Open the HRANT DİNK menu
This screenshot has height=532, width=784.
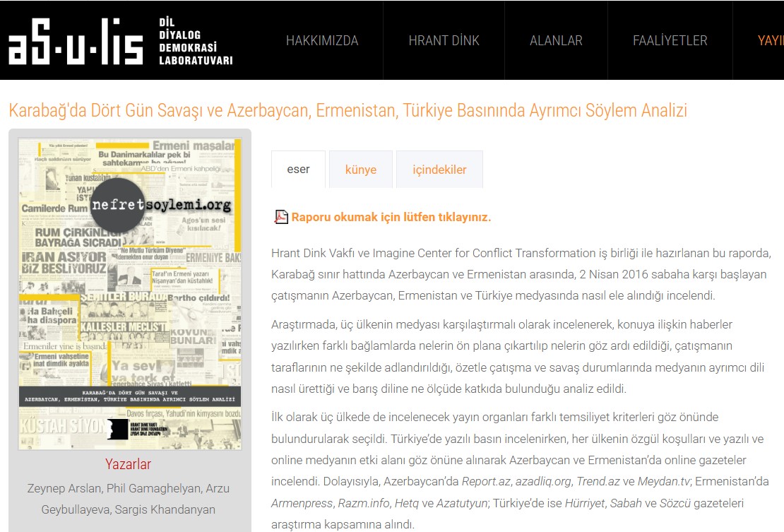(x=444, y=40)
